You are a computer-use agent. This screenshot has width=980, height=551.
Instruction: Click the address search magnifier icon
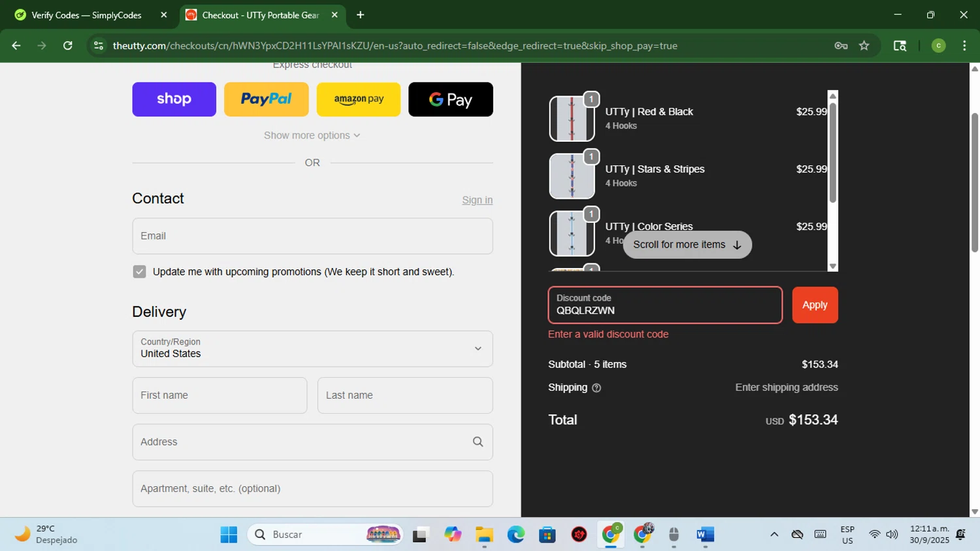pos(478,442)
